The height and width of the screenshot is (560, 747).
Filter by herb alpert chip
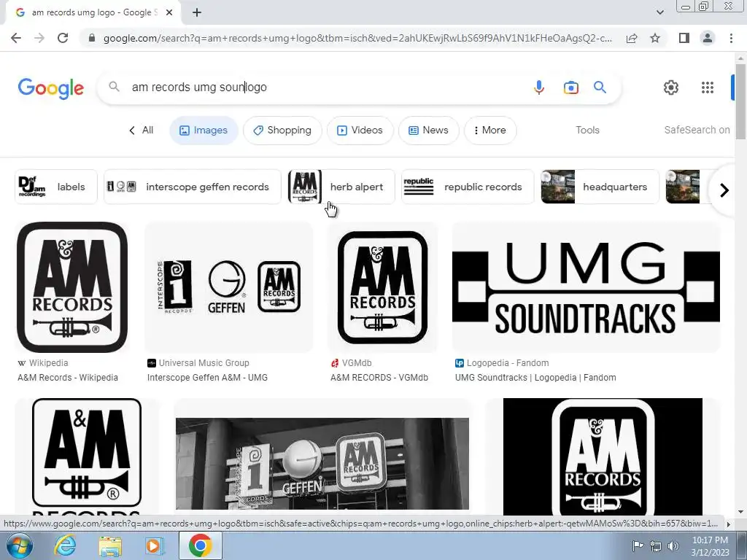tap(341, 187)
